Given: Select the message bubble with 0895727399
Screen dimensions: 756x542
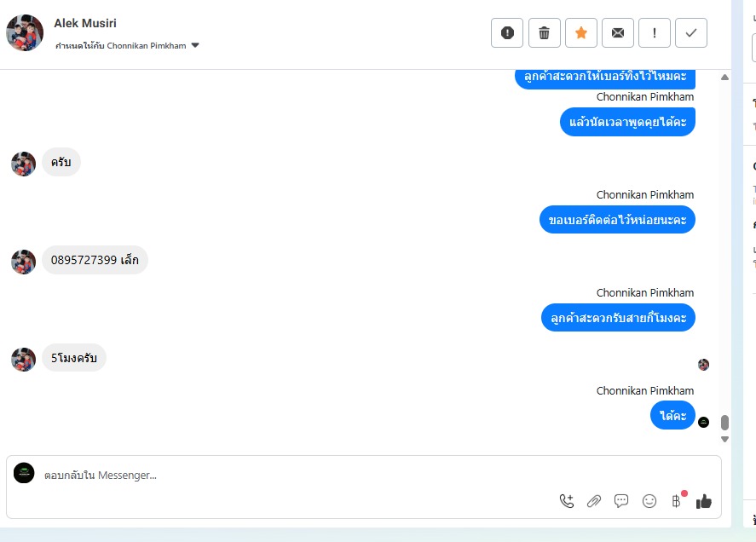Looking at the screenshot, I should [x=95, y=260].
